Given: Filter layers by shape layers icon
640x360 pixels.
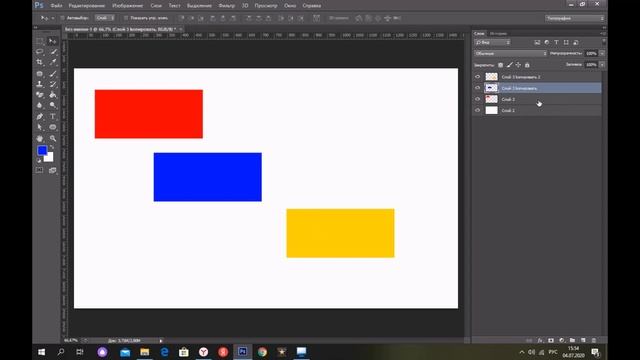Looking at the screenshot, I should click(566, 42).
